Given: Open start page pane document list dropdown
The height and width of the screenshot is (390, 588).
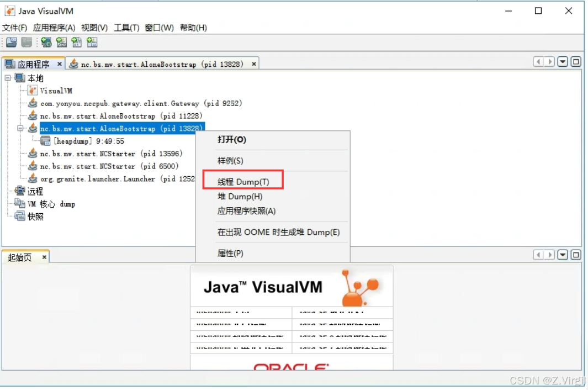Looking at the screenshot, I should 563,255.
